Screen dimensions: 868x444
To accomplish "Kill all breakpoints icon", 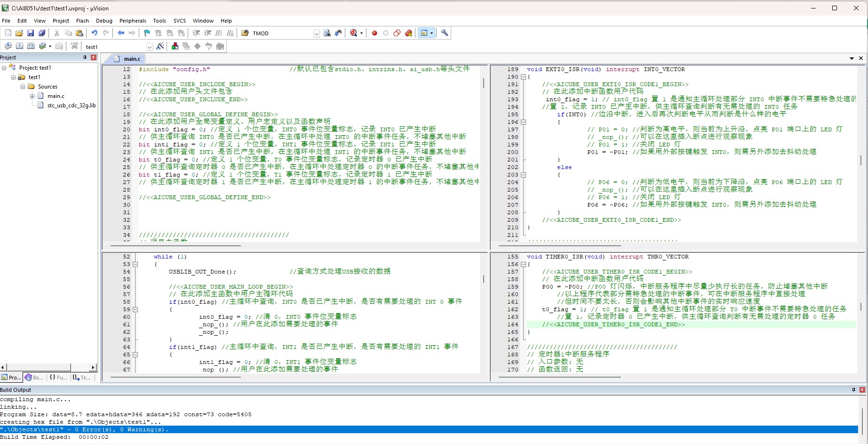I will [408, 33].
